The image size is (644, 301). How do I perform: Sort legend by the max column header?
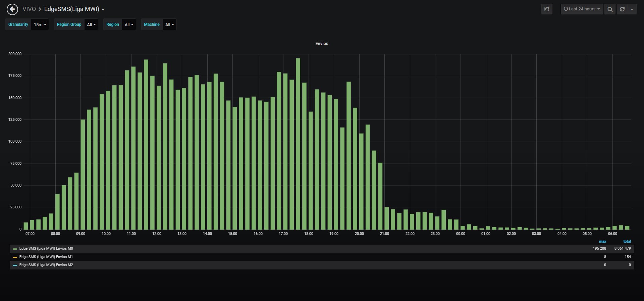click(x=602, y=242)
